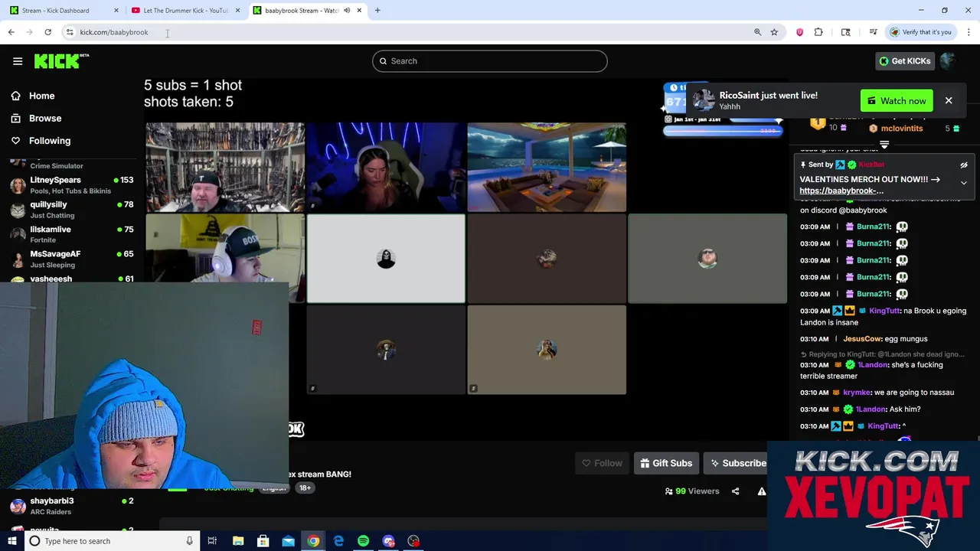The width and height of the screenshot is (980, 551).
Task: Click Watch now for RicoSaint
Action: click(x=897, y=101)
